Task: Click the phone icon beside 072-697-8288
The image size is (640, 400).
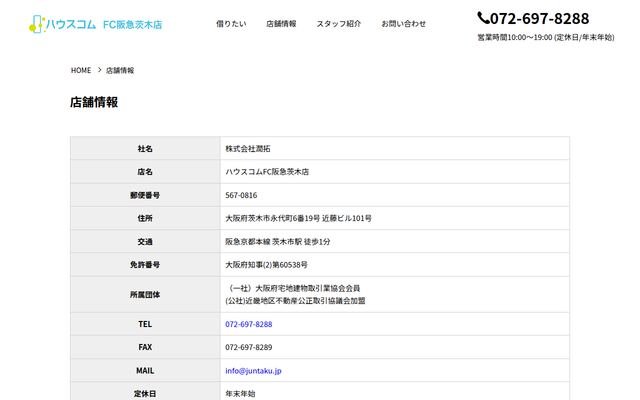Action: 483,18
